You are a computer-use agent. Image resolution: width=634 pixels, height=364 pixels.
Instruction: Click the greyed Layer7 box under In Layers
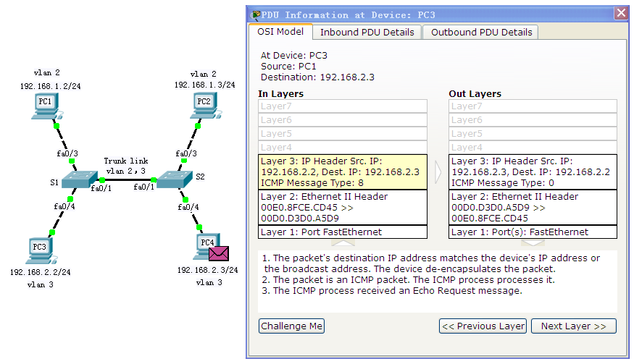point(343,106)
